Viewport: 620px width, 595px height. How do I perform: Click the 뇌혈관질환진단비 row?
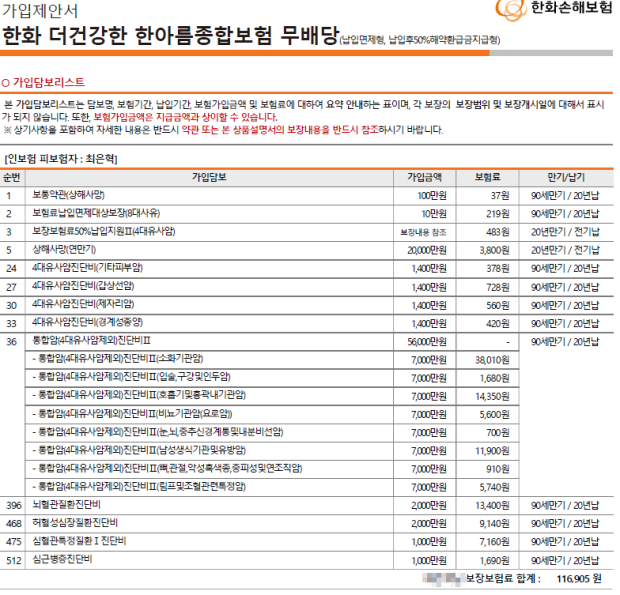(307, 506)
